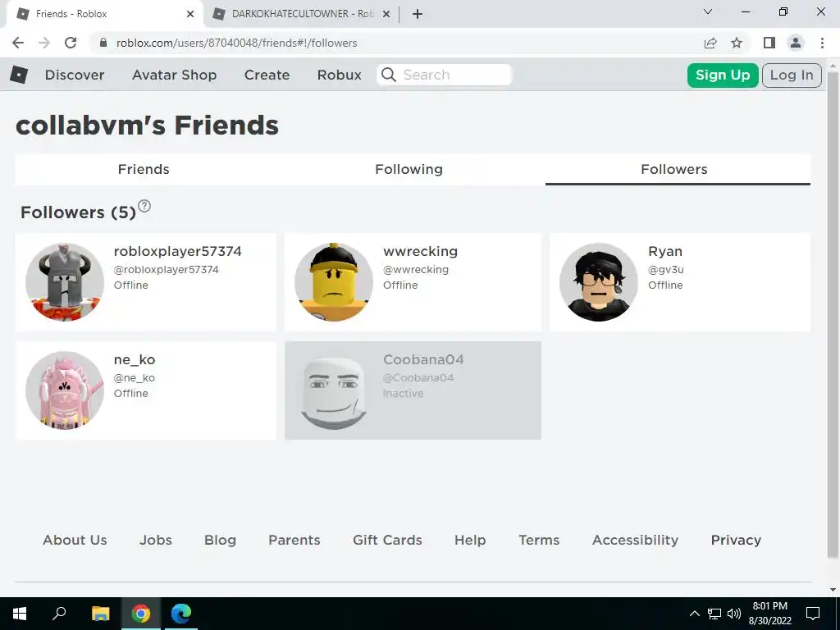Open the Chrome profile avatar icon

(796, 43)
